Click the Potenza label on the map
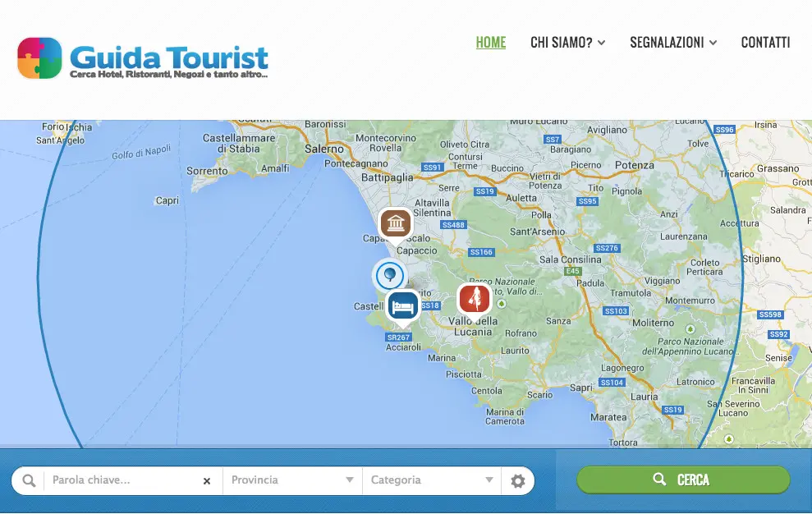 tap(635, 165)
